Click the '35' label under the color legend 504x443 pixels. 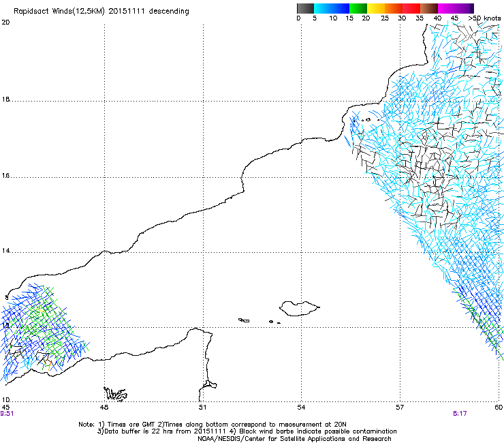[x=420, y=18]
